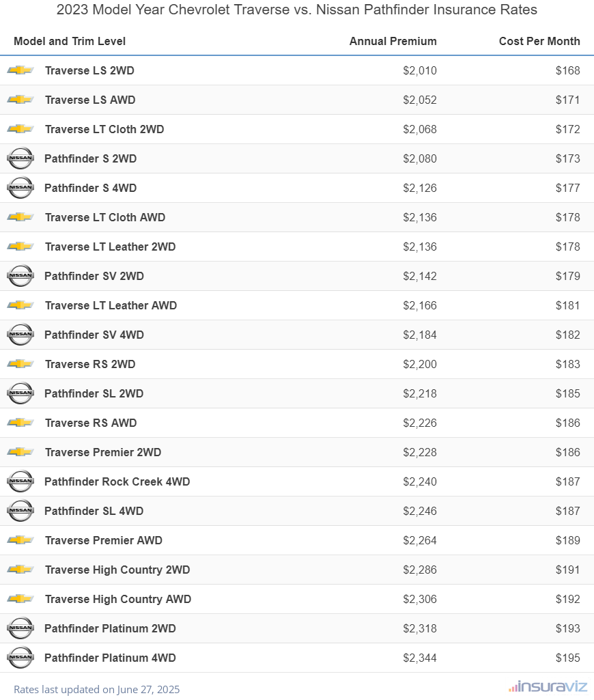The width and height of the screenshot is (594, 700).
Task: Click the Chevrolet logo beside Traverse Premier AWD
Action: [x=20, y=540]
